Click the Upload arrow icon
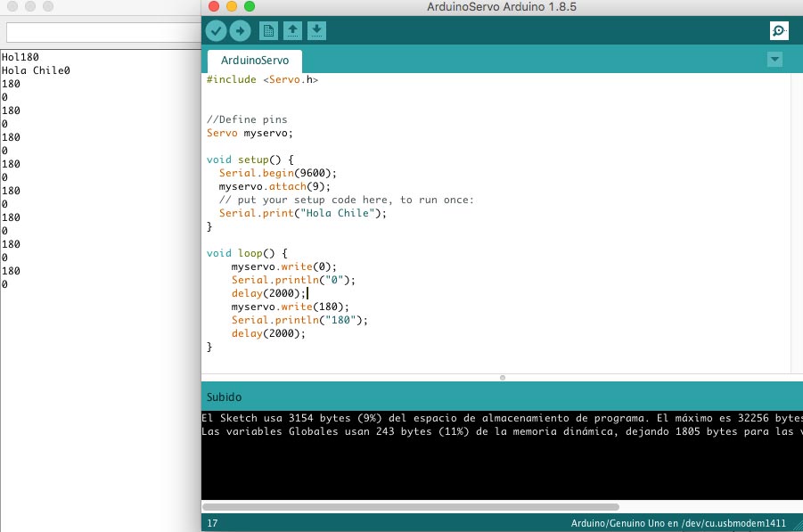803x532 pixels. pos(239,30)
